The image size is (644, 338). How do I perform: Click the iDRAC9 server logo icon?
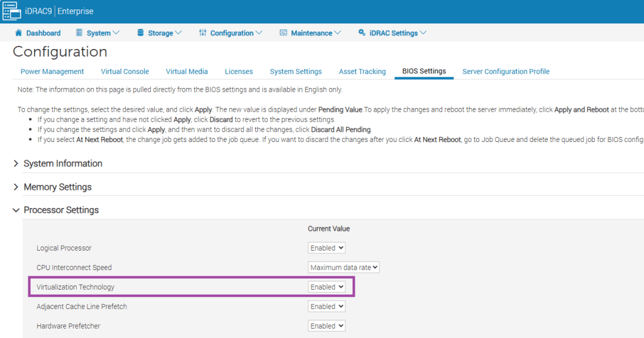(13, 11)
